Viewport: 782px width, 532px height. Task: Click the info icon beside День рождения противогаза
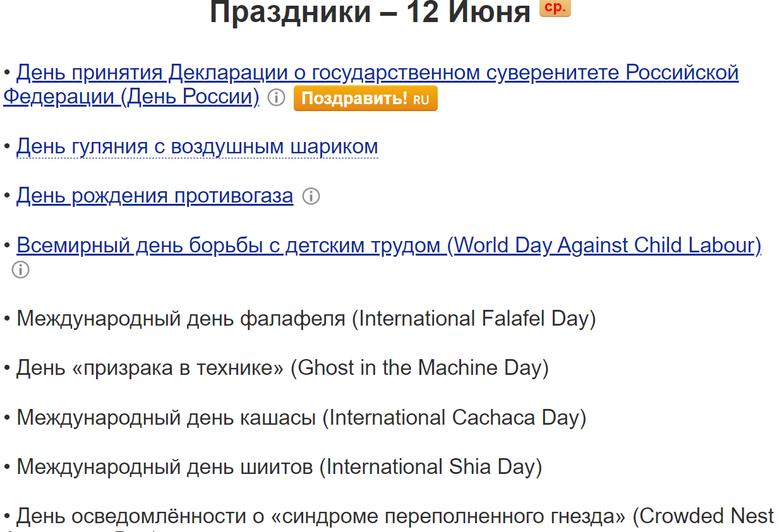(x=311, y=196)
